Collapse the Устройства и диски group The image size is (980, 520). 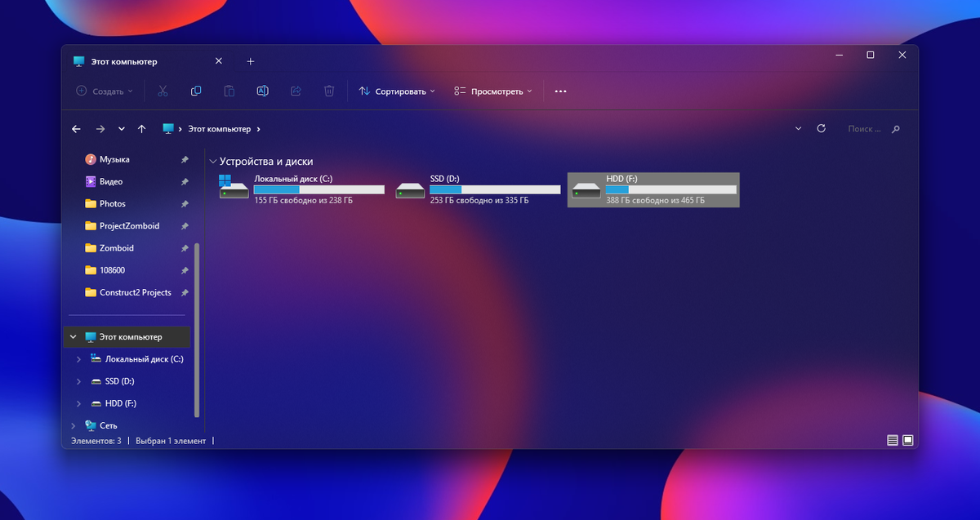[213, 162]
